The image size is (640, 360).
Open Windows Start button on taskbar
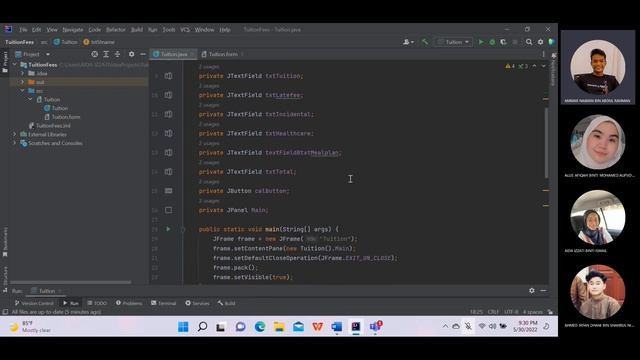(x=183, y=327)
